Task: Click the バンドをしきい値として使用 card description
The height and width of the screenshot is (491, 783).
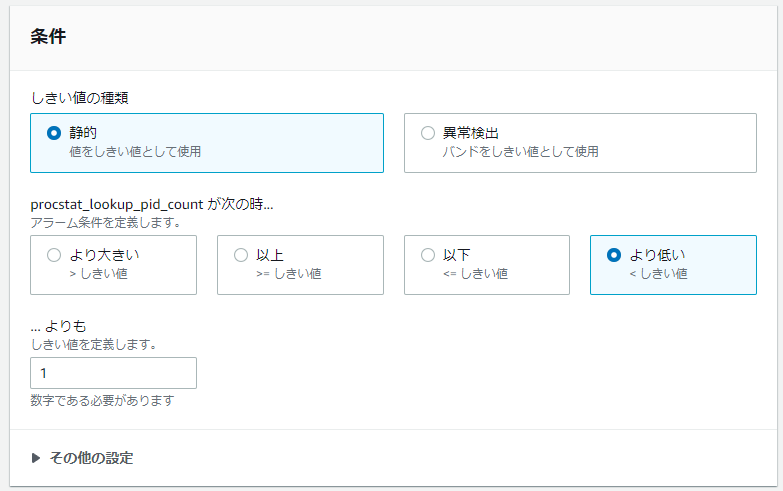Action: (520, 152)
